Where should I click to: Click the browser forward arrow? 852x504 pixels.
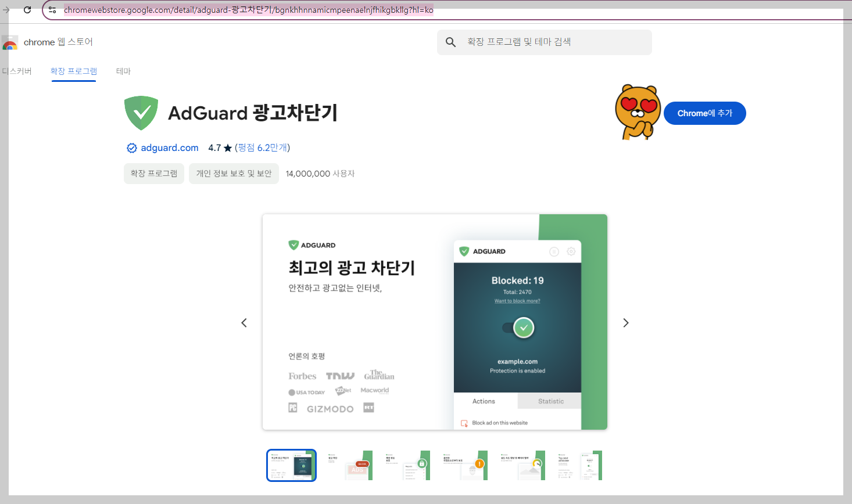[6, 10]
